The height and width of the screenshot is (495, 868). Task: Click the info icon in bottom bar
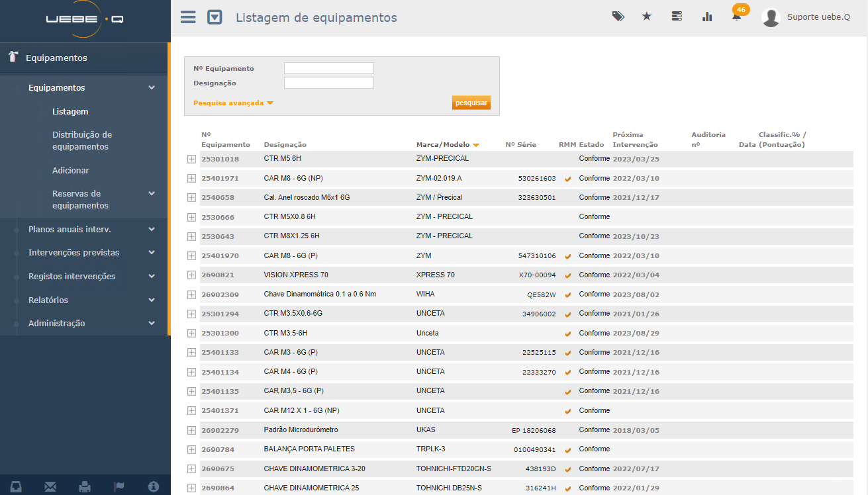(154, 486)
